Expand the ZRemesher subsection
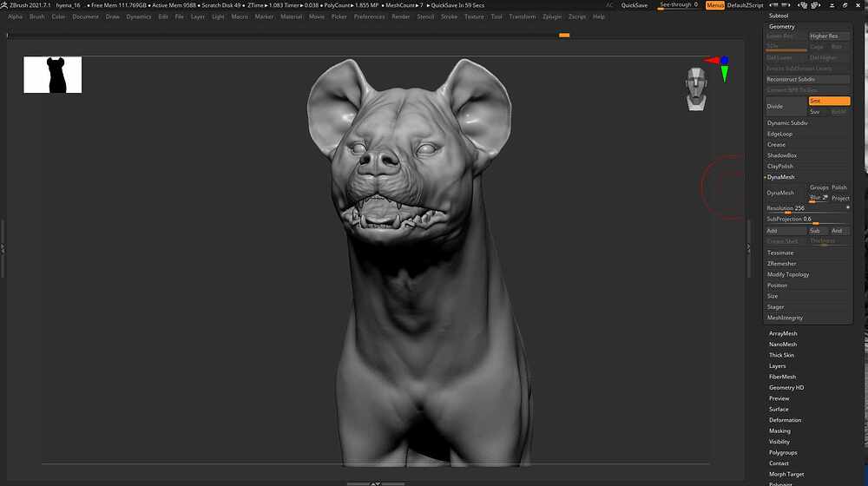The height and width of the screenshot is (486, 868). click(782, 264)
